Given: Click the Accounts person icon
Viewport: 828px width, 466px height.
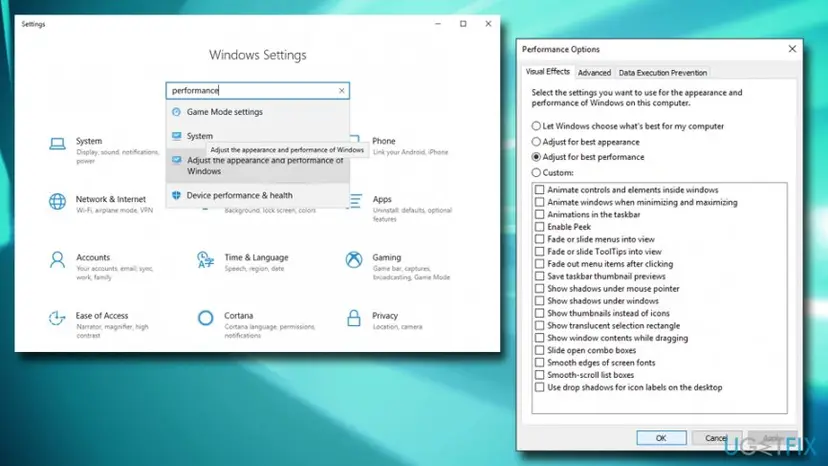Looking at the screenshot, I should 57,259.
